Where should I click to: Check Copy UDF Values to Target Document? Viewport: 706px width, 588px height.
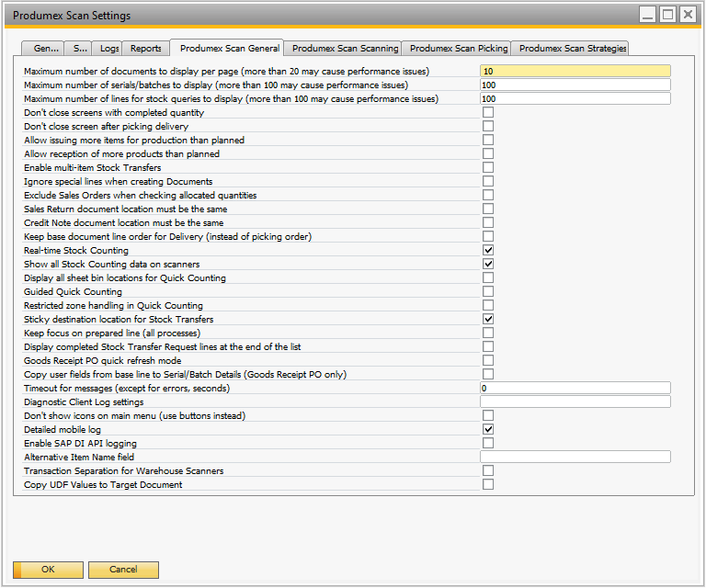point(488,484)
